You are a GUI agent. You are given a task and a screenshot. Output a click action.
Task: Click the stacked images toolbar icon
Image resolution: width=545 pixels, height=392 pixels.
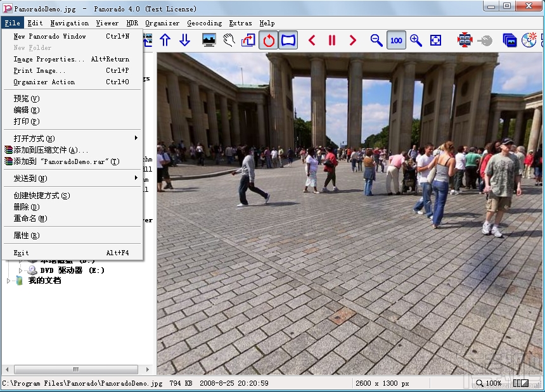510,41
